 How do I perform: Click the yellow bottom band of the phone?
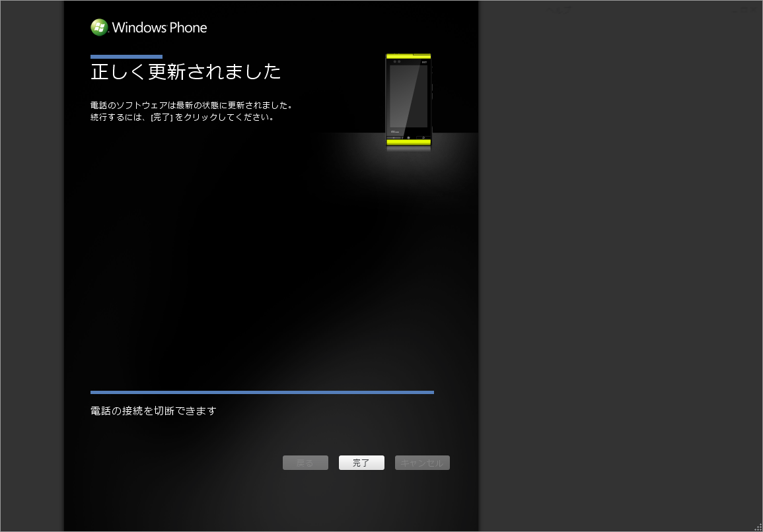[x=408, y=142]
